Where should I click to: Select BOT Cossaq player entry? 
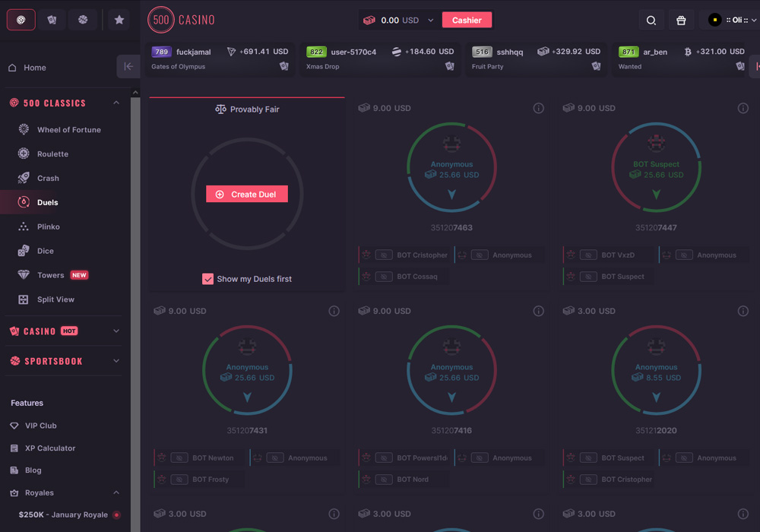pyautogui.click(x=404, y=276)
